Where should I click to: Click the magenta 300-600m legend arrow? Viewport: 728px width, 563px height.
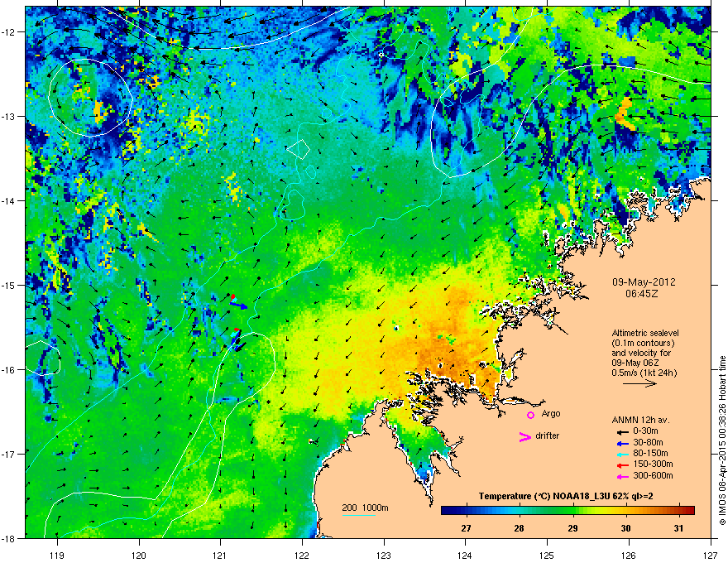623,477
